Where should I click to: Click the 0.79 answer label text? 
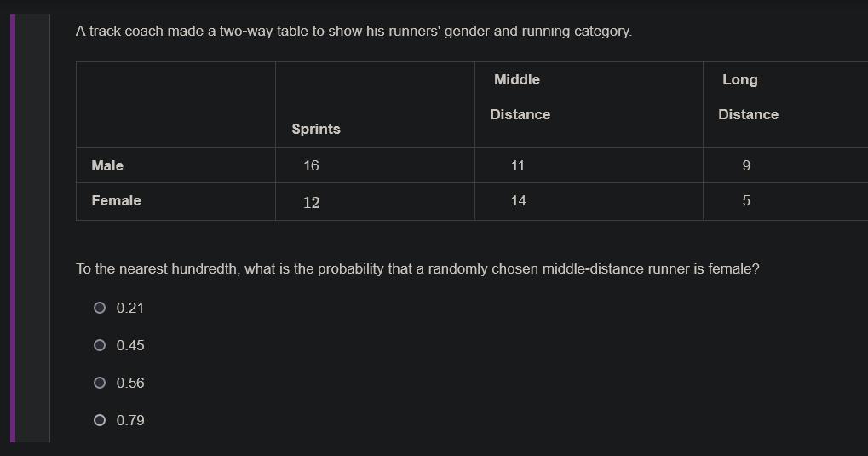coord(130,420)
